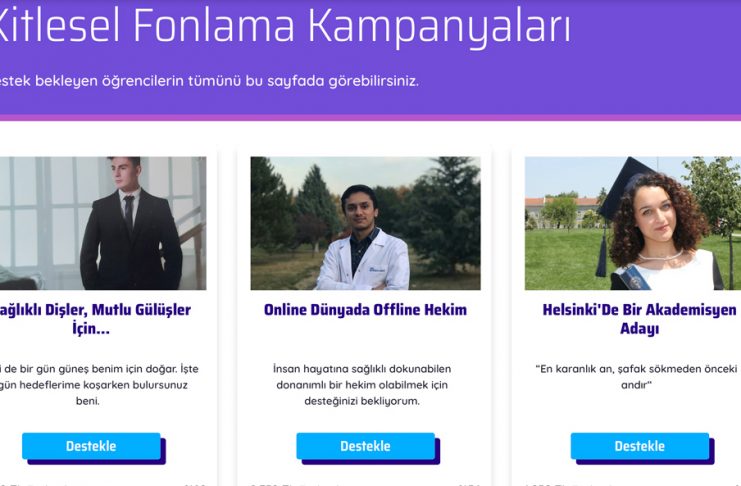
Task: Open the photo of man in black suit
Action: 103,223
